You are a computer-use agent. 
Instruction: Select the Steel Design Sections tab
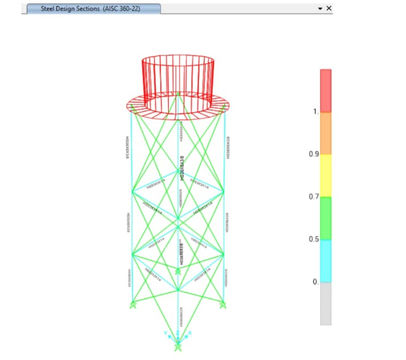tap(93, 9)
